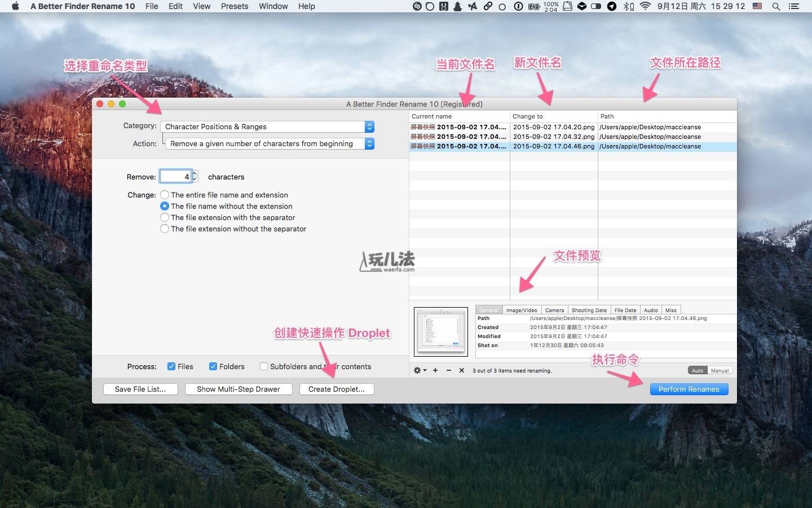
Task: Clear the file list with the X button
Action: pyautogui.click(x=461, y=370)
